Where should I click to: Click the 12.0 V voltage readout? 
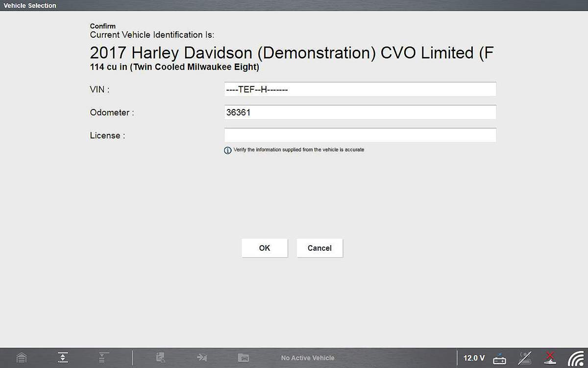[x=474, y=358]
